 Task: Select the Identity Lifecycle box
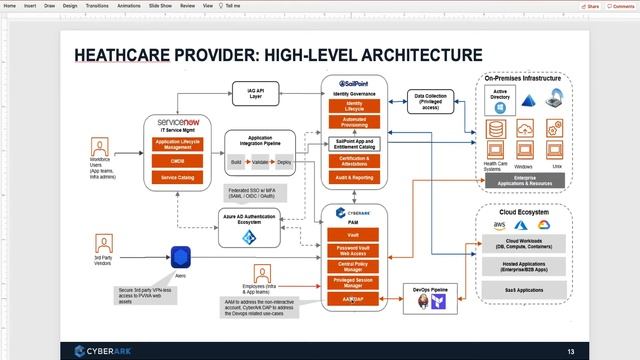coord(354,106)
